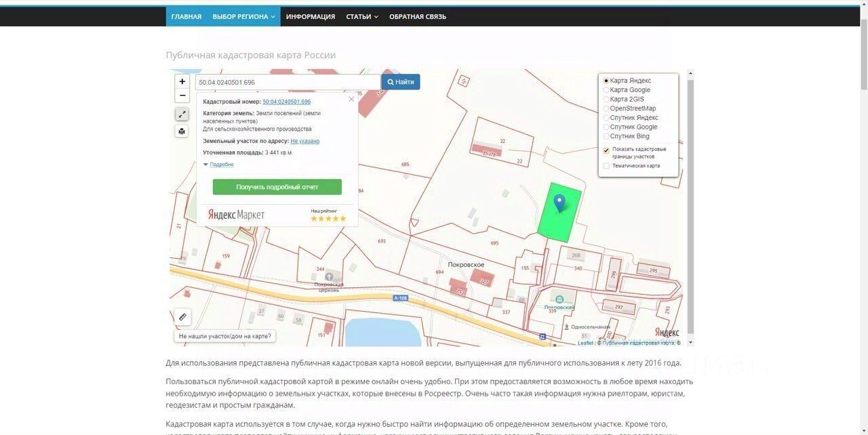868x435 pixels.
Task: Click the A-108 road shield
Action: pyautogui.click(x=401, y=298)
